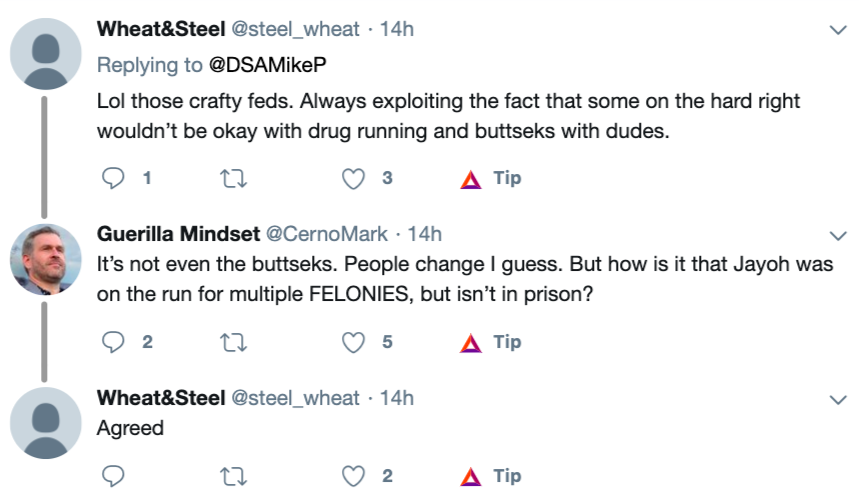The height and width of the screenshot is (500, 859).
Task: Like Guerilla Mindset's tweet
Action: [353, 343]
